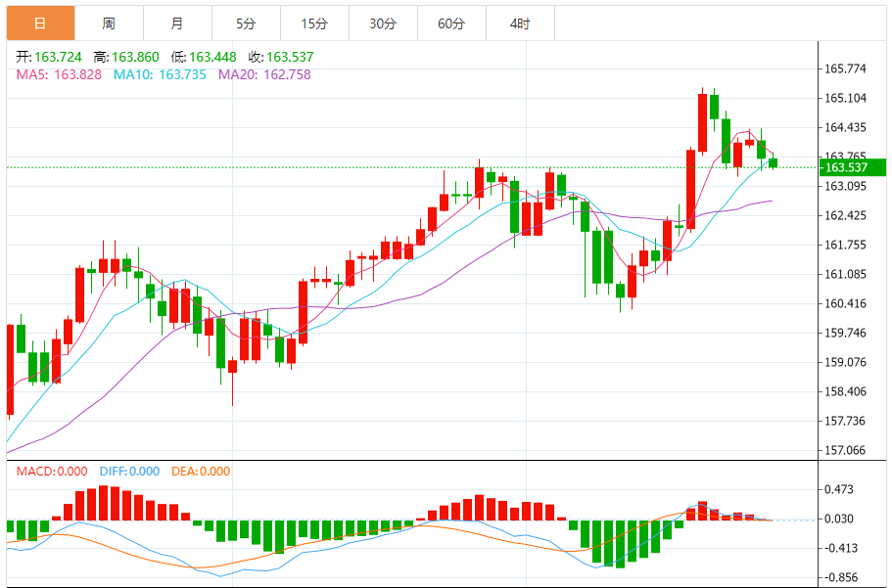Open the 4时 timeframe tab
This screenshot has height=588, width=892.
click(520, 23)
